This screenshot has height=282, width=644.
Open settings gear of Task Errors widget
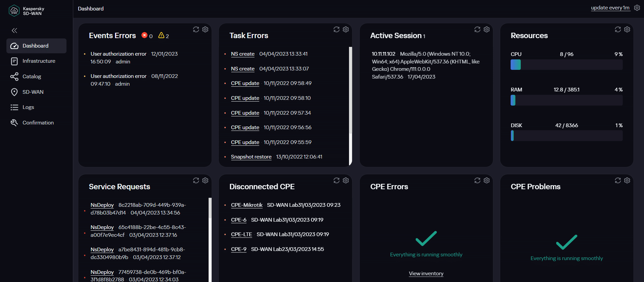[346, 29]
